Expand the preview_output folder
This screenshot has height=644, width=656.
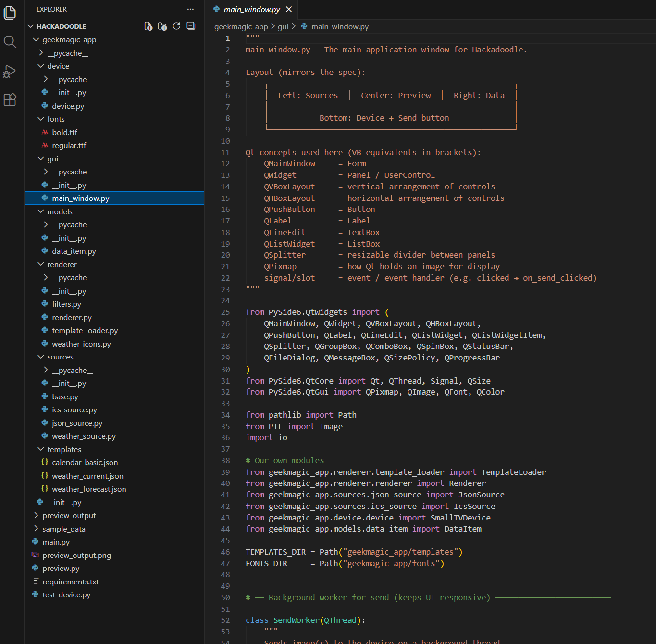[69, 516]
